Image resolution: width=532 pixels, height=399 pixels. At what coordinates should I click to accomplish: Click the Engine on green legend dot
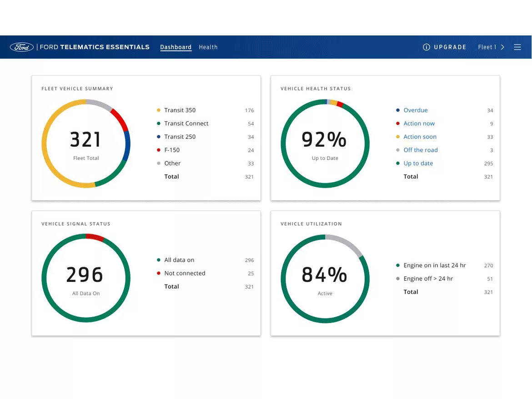point(398,265)
